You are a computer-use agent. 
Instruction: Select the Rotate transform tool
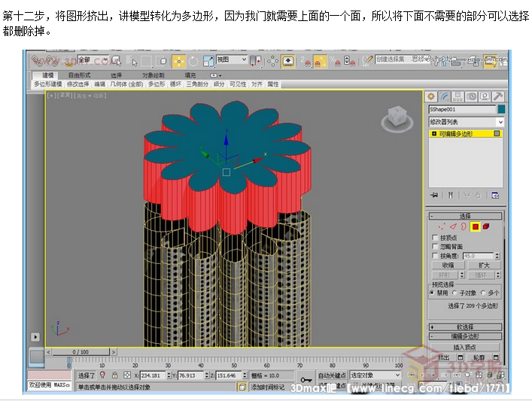tap(193, 62)
